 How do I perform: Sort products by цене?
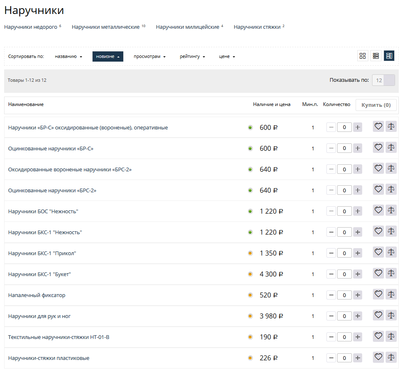click(x=227, y=56)
